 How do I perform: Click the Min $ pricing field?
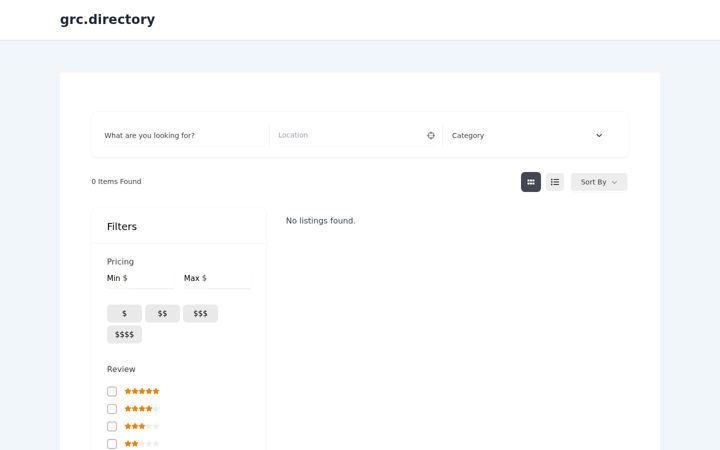[x=141, y=278]
